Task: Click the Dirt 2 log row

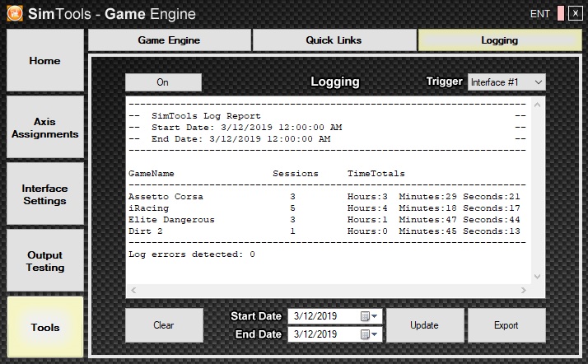Action: click(324, 231)
